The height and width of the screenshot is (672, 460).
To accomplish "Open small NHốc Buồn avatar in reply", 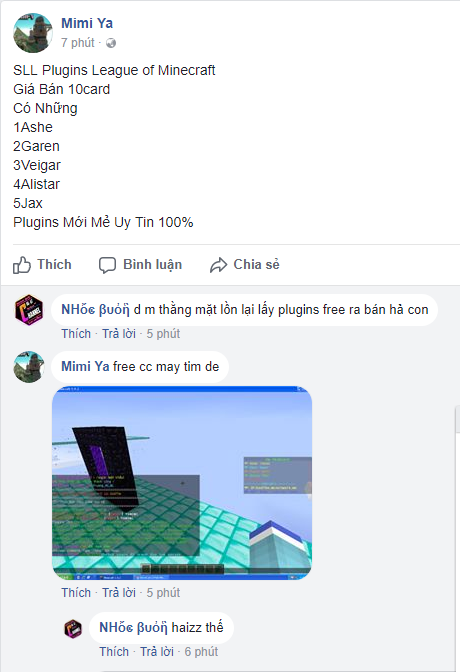I will tap(73, 629).
